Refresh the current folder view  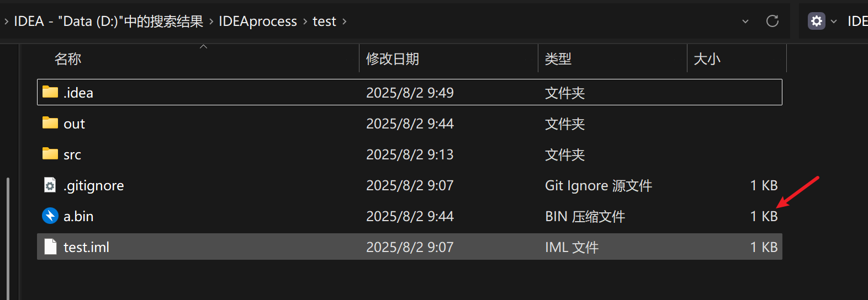point(772,21)
